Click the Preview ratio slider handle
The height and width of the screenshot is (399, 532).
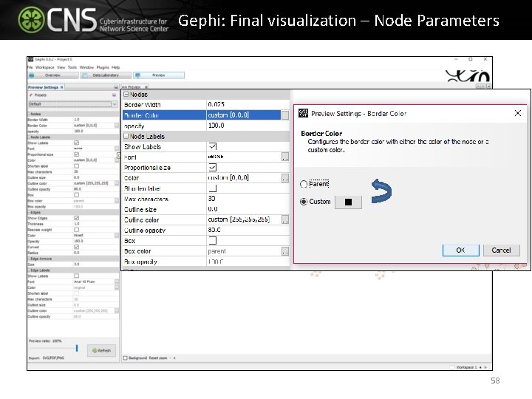[77, 348]
